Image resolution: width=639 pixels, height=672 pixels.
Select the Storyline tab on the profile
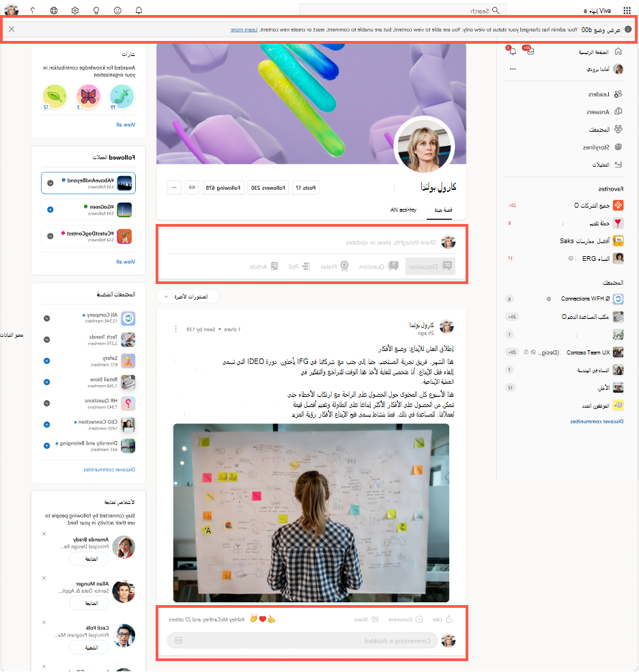point(443,210)
